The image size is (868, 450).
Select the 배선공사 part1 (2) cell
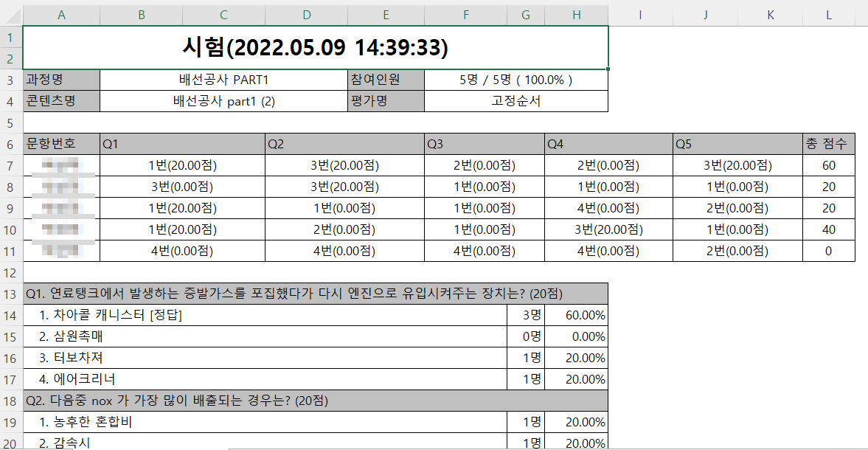(x=223, y=101)
